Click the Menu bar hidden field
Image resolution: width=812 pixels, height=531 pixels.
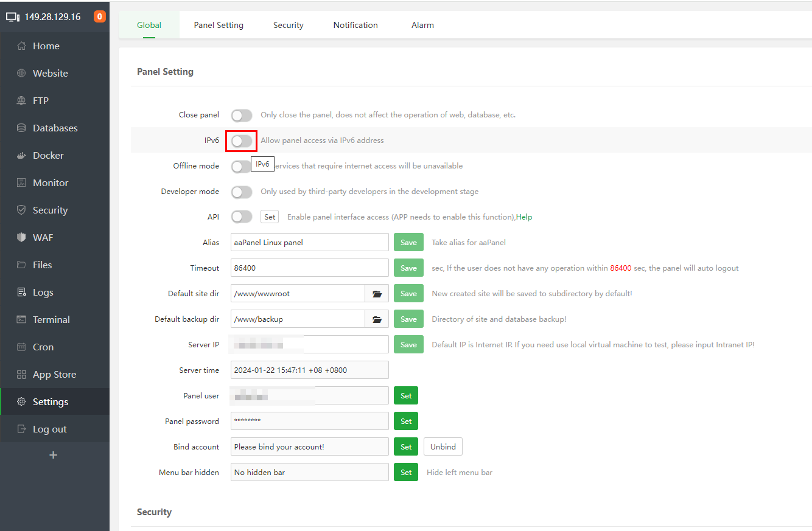[310, 473]
